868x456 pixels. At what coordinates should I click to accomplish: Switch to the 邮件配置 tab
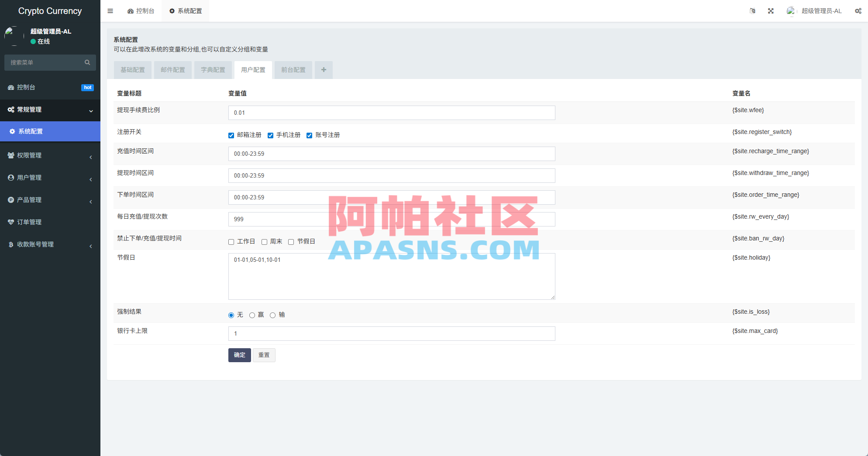click(x=173, y=70)
